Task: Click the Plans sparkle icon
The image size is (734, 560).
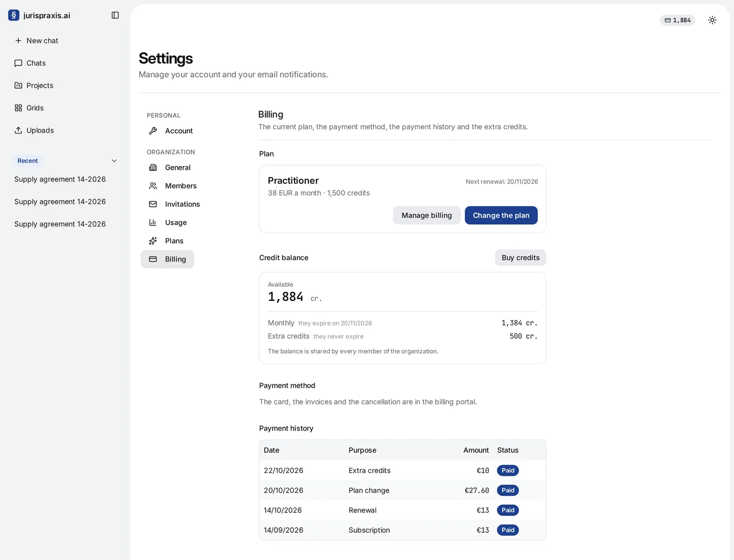Action: click(x=153, y=241)
